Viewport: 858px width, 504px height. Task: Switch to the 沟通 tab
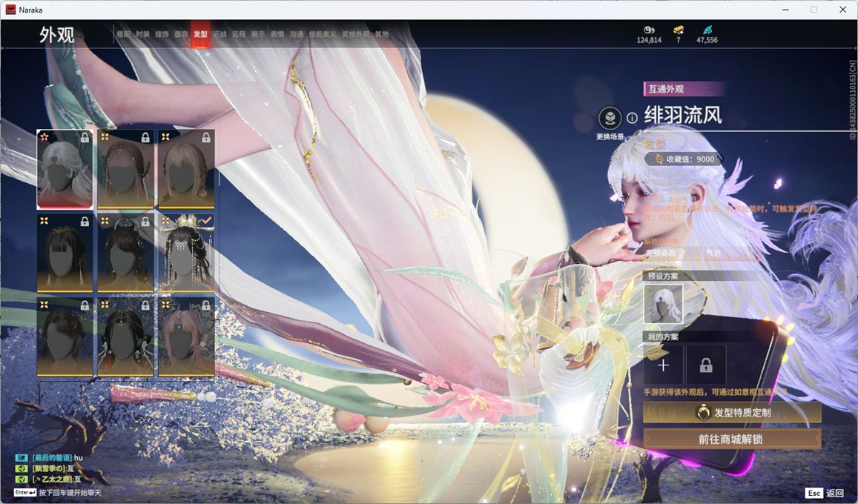coord(297,34)
